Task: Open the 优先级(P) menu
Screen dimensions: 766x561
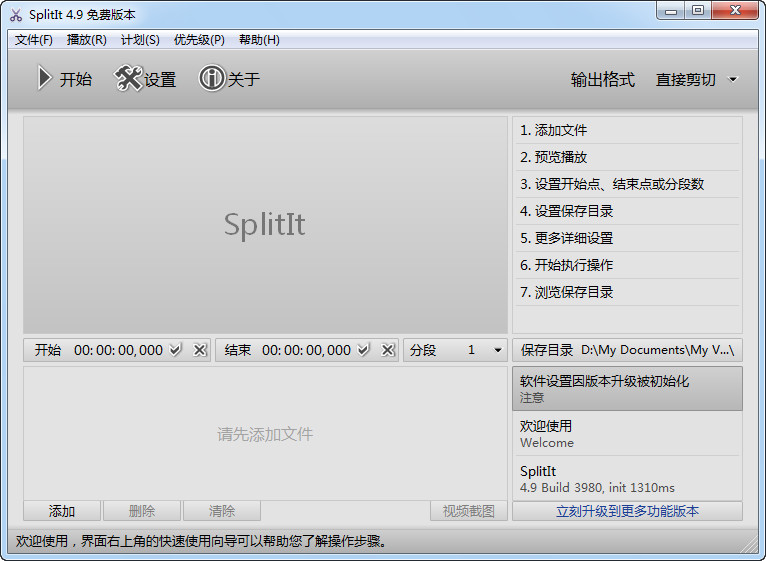Action: 199,40
